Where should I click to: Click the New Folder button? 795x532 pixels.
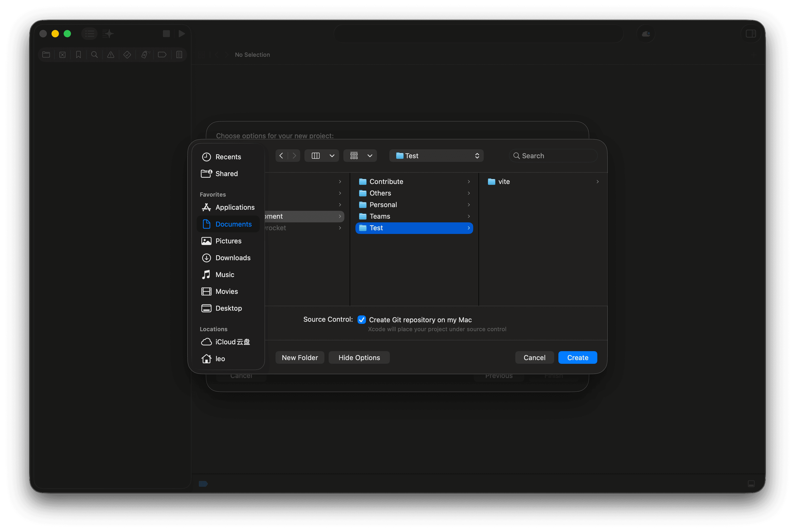coord(300,358)
